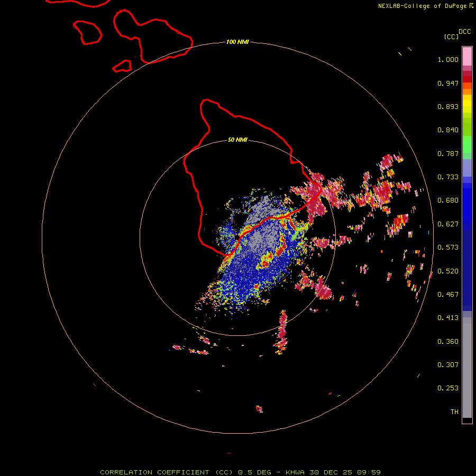
Task: Click the 0.787 color scale value
Action: (x=448, y=153)
